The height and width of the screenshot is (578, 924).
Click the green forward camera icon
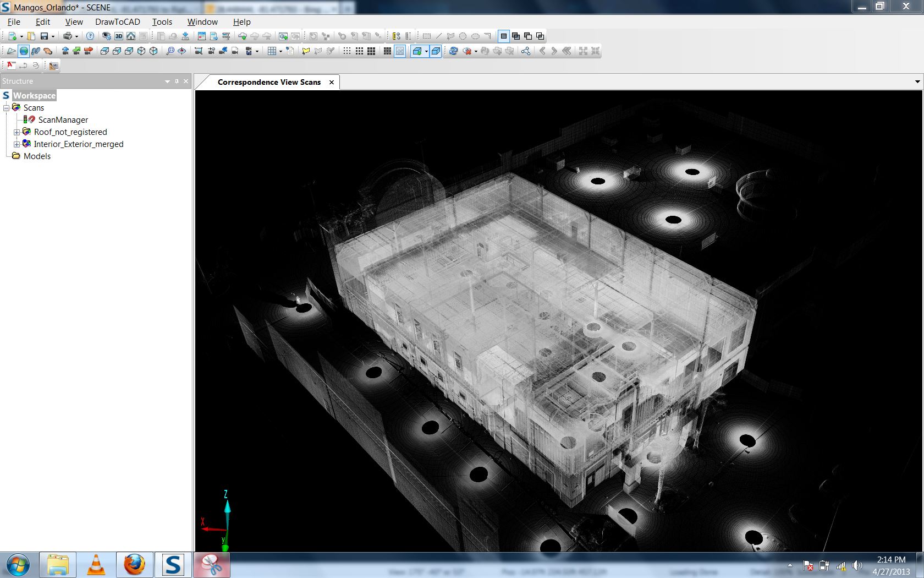point(76,51)
